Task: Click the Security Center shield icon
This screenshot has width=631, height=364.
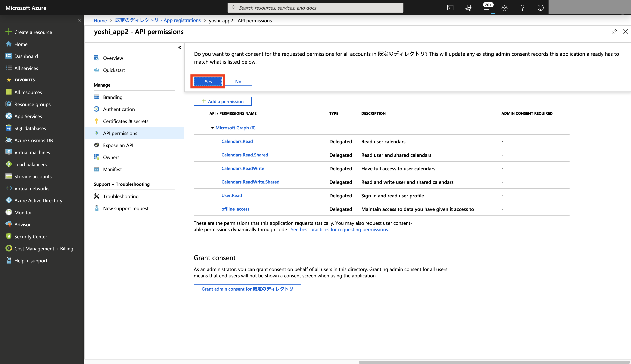Action: (9, 236)
